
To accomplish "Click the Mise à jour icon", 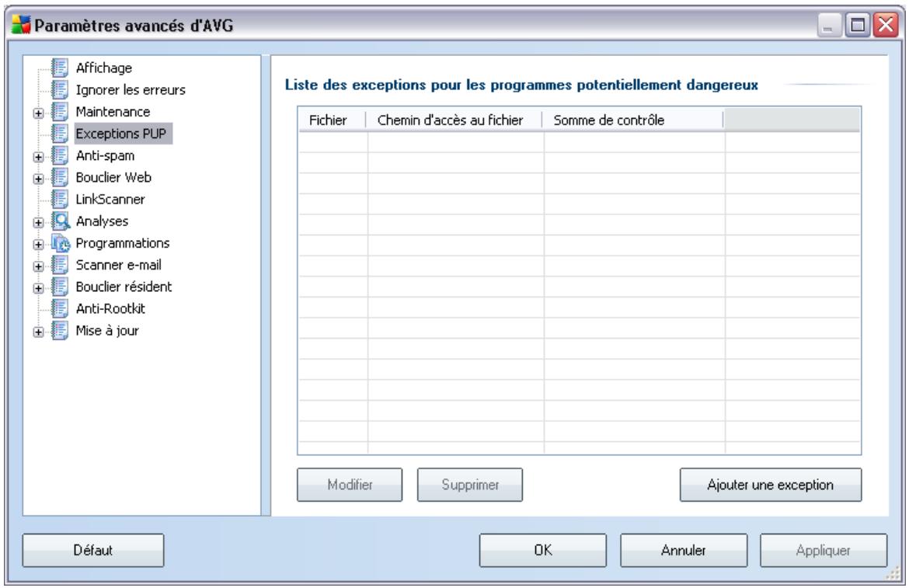I will point(60,331).
